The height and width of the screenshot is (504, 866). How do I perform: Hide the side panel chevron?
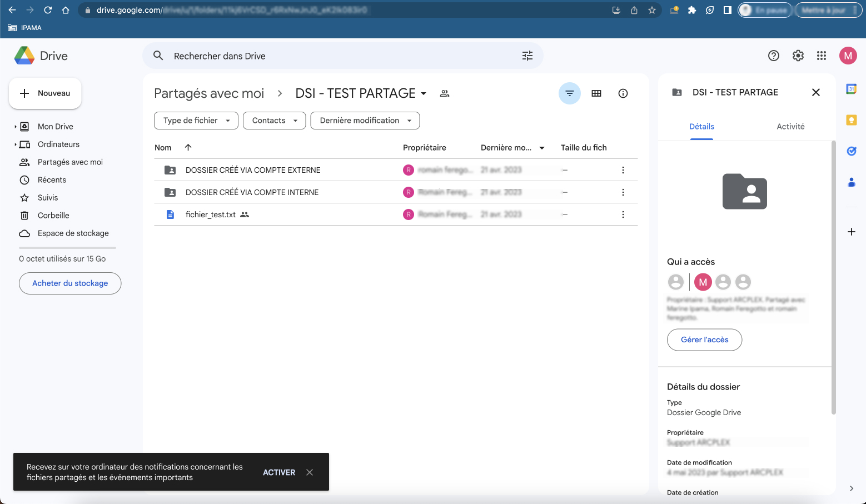[x=852, y=488]
